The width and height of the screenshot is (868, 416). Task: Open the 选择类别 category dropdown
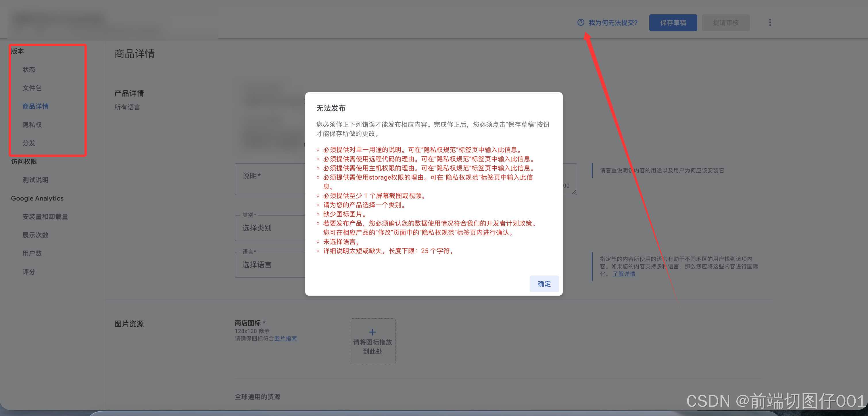(x=270, y=228)
